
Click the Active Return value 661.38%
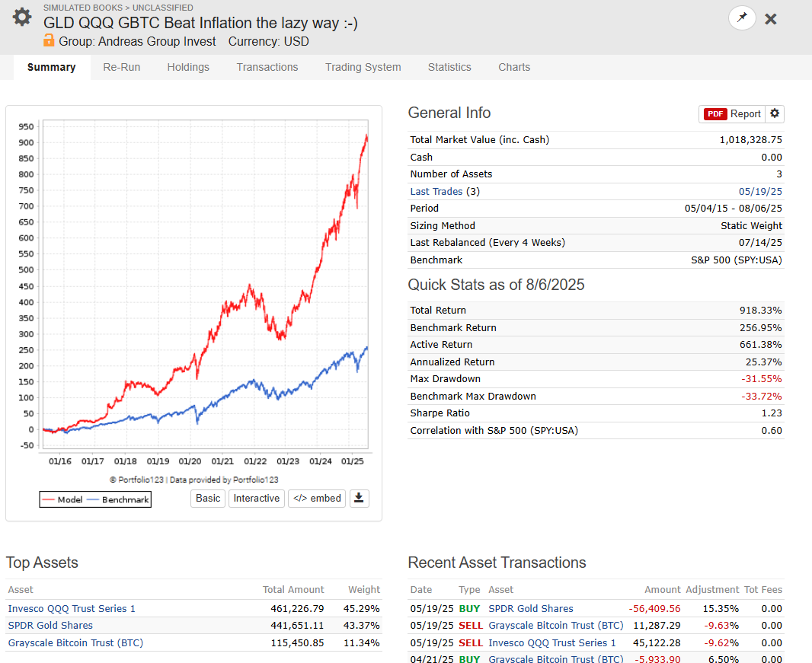761,345
